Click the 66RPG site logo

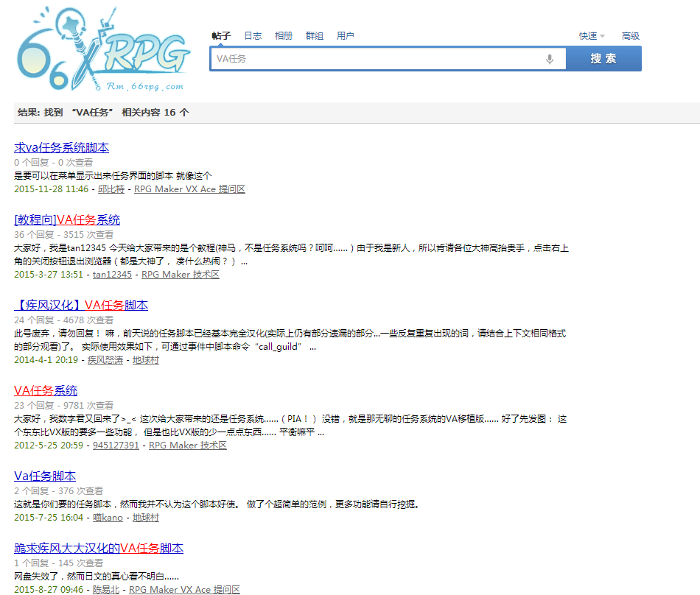[104, 49]
